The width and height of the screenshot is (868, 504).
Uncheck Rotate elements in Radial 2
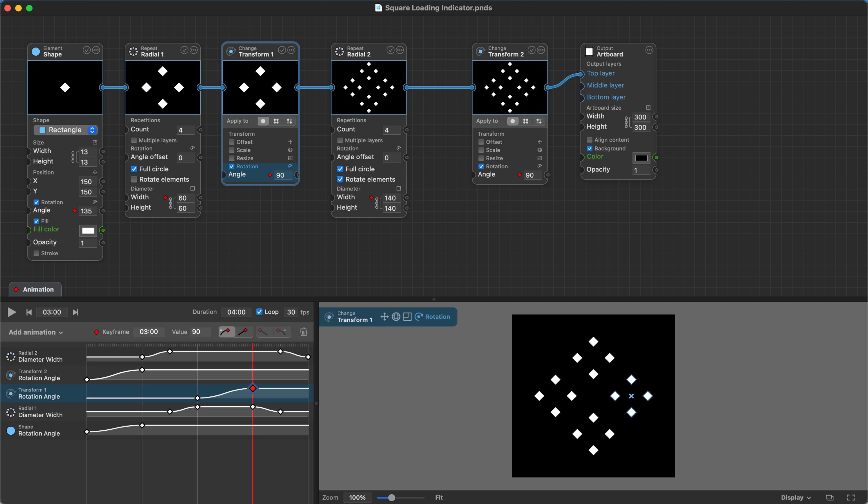point(340,179)
